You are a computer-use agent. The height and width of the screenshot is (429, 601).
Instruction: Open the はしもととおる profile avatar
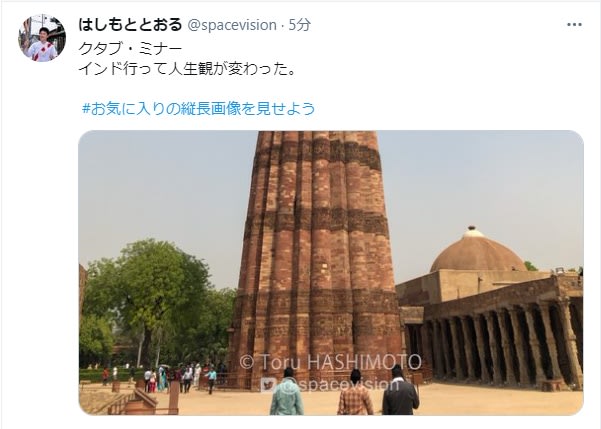[42, 38]
